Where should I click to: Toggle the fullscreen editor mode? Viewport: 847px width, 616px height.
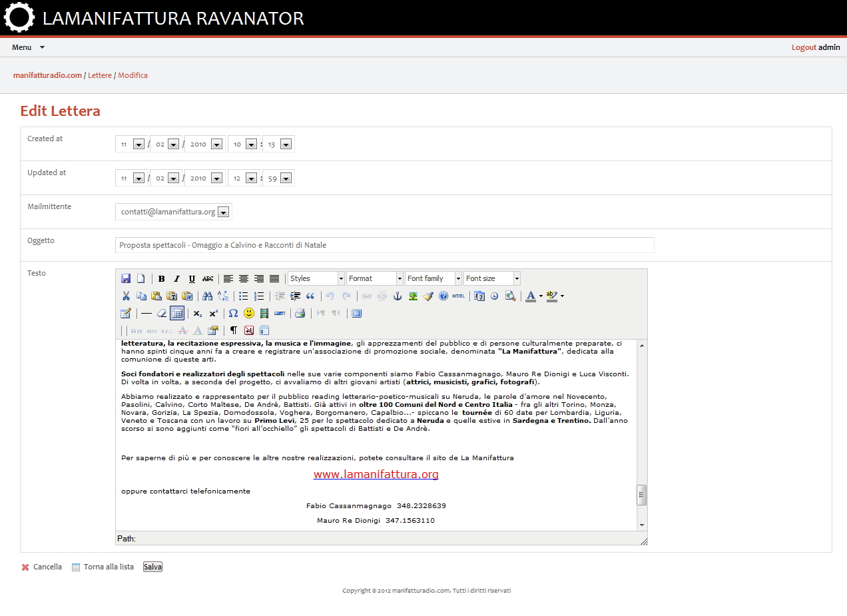click(357, 312)
